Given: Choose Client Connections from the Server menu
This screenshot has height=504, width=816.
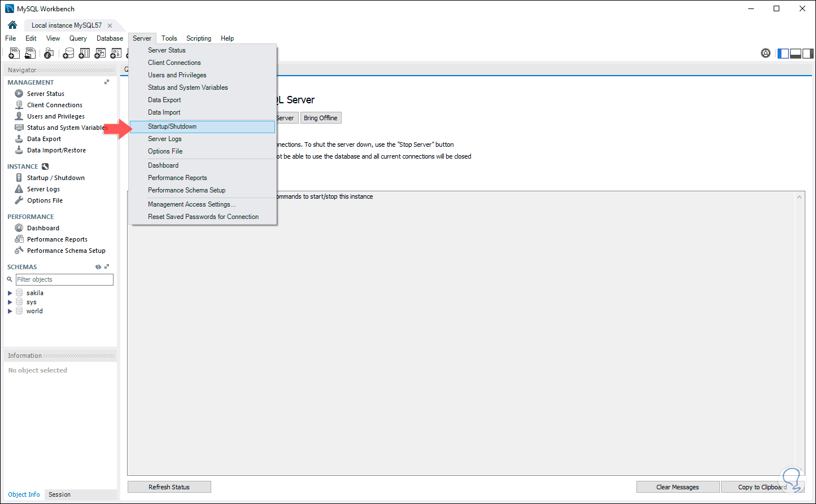Looking at the screenshot, I should (x=203, y=63).
